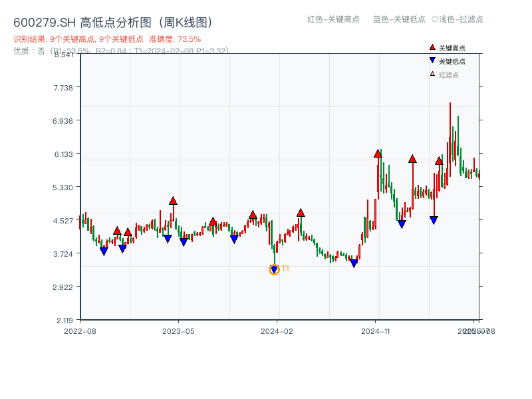
Task: Select the leftmost red key-high triangle marker
Action: click(117, 231)
